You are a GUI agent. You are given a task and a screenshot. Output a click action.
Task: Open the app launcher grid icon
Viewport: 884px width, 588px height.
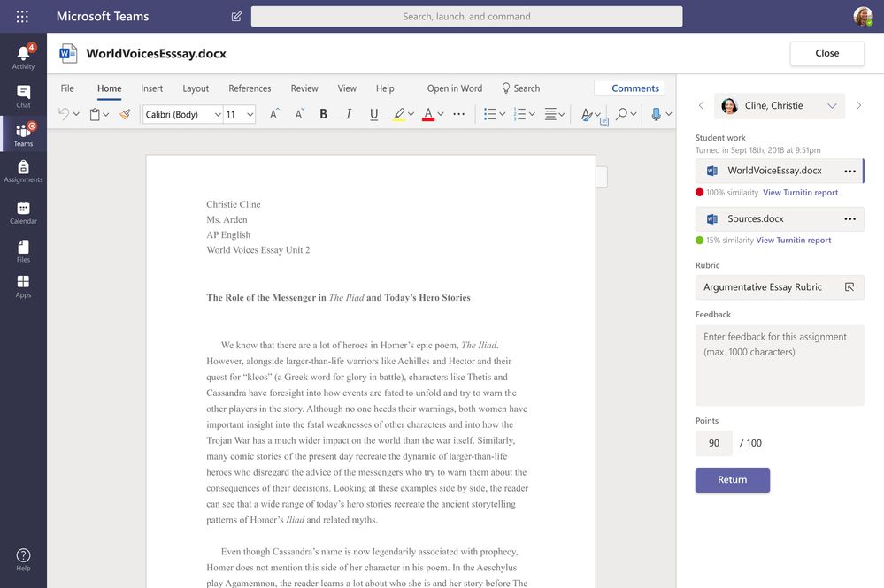coord(22,16)
